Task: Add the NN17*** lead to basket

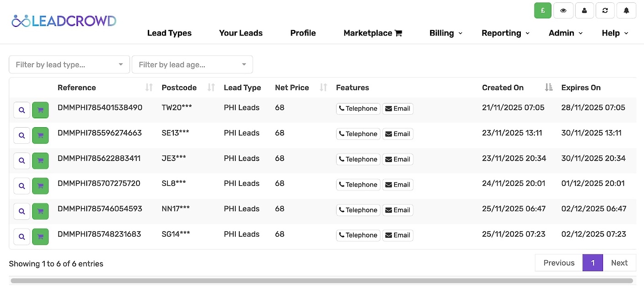Action: [41, 211]
